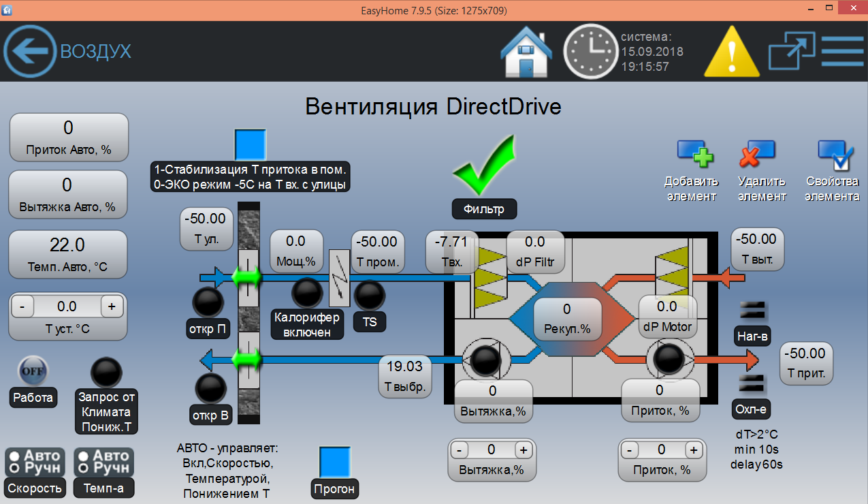Open the home screen via house icon
This screenshot has height=504, width=868.
click(x=526, y=51)
